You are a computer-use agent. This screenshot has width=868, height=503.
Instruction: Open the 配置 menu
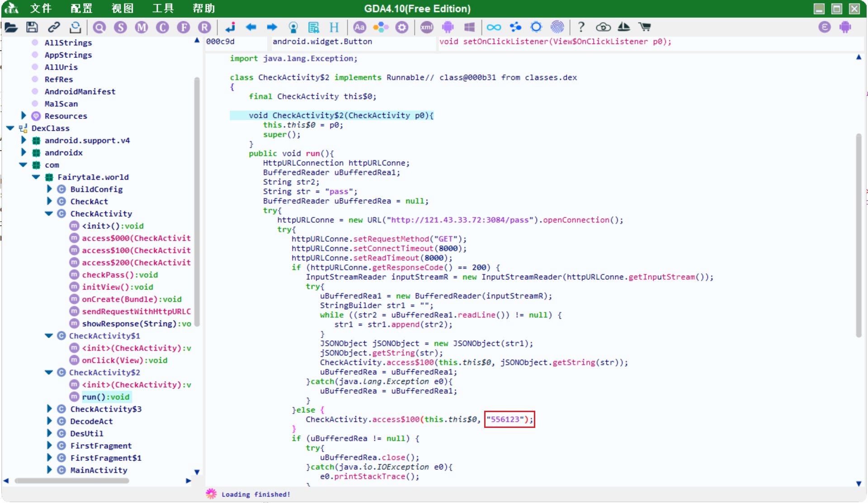point(82,9)
